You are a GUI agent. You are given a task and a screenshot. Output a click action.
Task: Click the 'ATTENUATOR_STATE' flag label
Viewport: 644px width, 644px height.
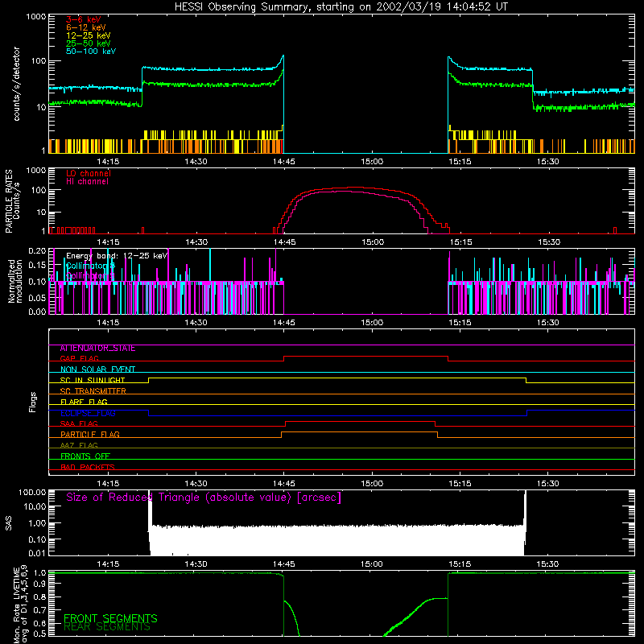pos(97,349)
